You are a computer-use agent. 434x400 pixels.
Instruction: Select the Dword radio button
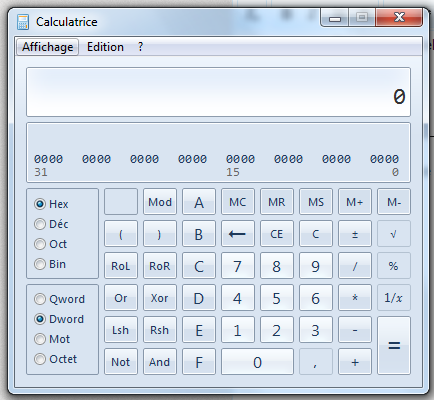click(x=40, y=319)
